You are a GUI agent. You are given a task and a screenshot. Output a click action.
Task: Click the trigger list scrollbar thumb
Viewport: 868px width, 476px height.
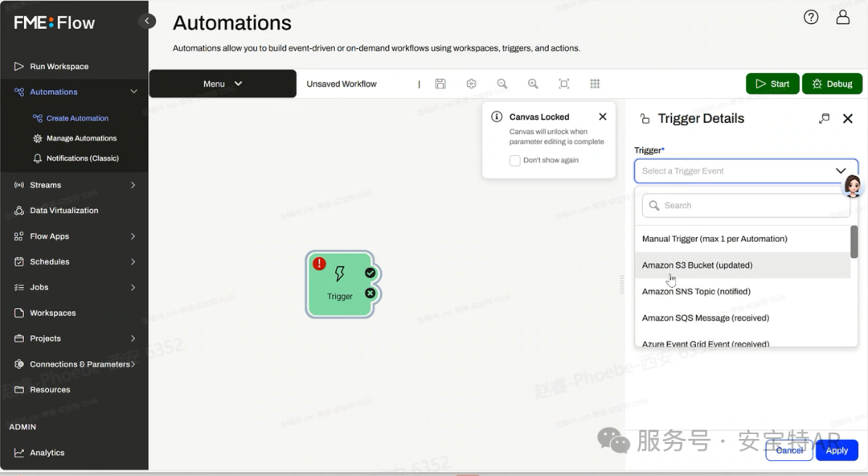click(854, 241)
